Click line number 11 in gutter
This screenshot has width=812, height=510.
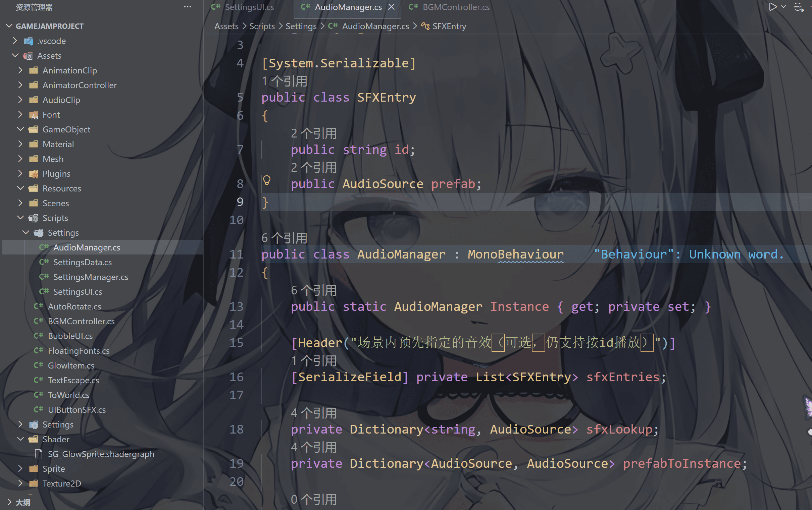click(236, 254)
